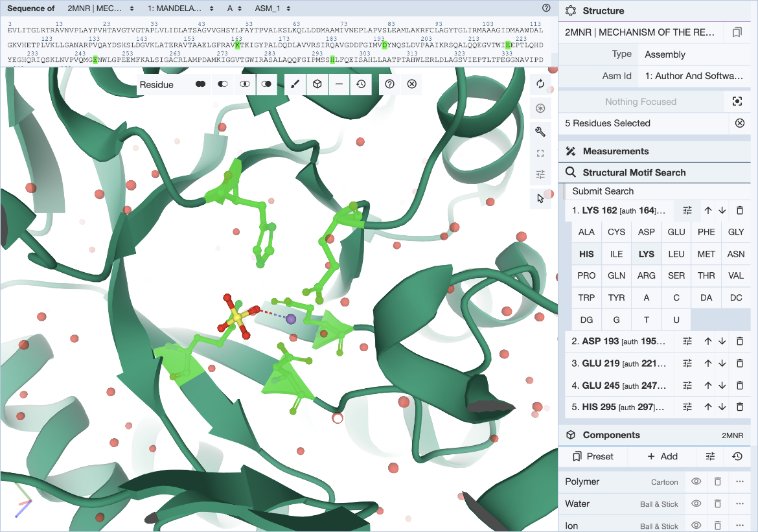
Task: Toggle visibility of Polymer component
Action: (x=696, y=481)
